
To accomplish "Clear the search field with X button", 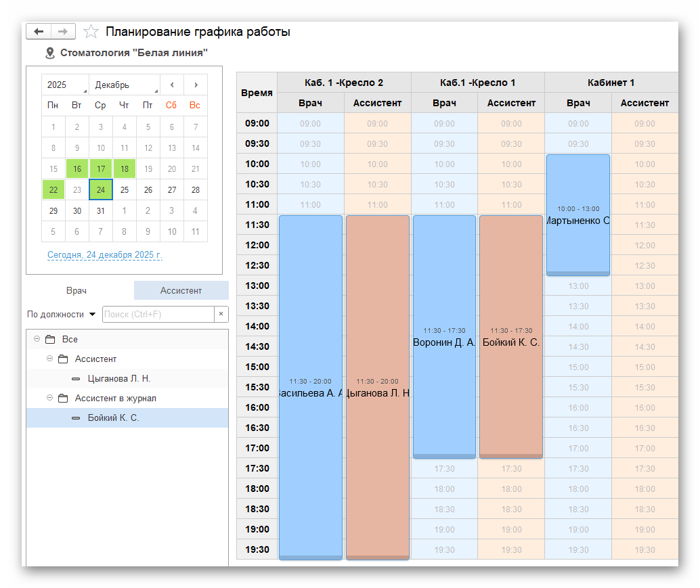I will 221,314.
